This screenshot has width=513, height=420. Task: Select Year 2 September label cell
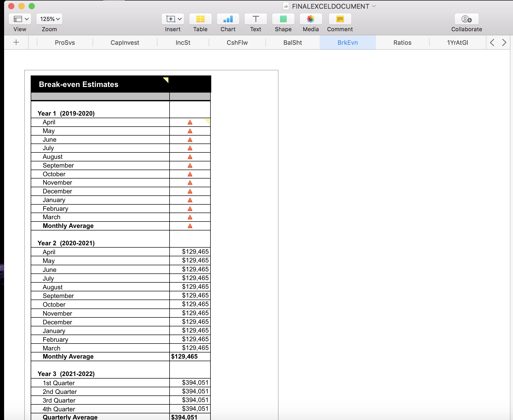[100, 296]
